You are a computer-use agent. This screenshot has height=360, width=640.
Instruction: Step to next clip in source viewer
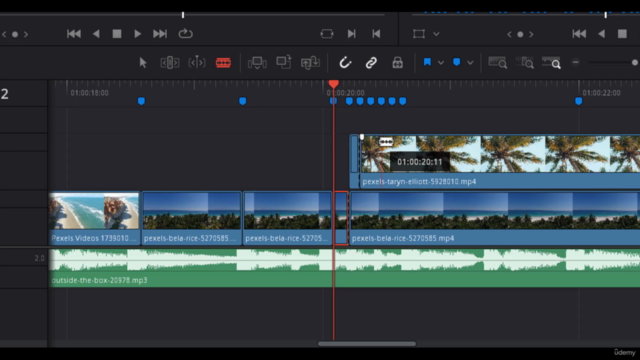26,35
